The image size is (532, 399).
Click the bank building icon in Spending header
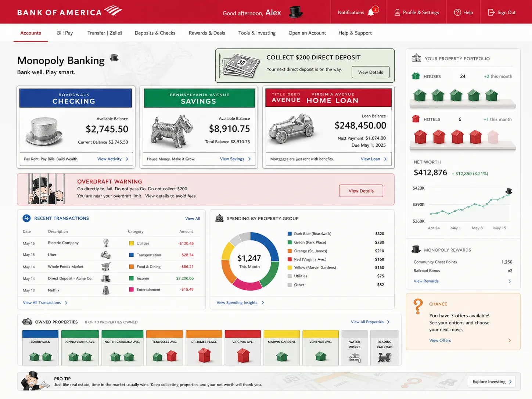(219, 218)
